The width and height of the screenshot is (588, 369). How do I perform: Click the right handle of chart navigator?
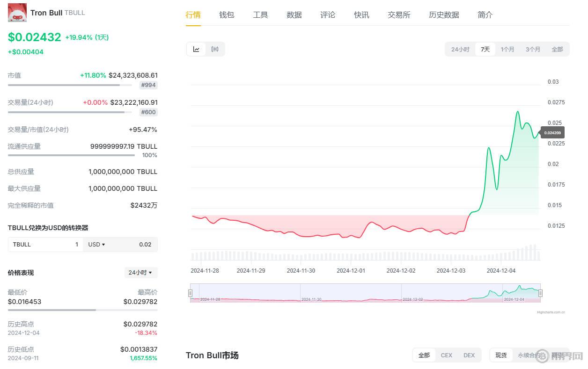click(x=540, y=293)
